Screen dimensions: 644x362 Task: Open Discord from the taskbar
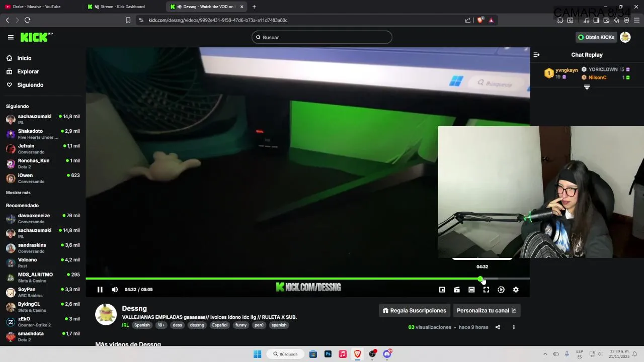point(387,354)
